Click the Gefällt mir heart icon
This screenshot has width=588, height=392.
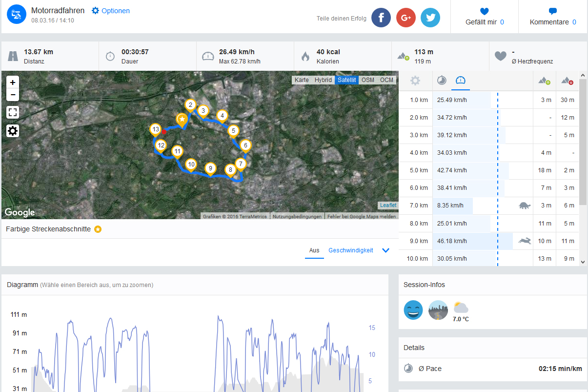coord(484,11)
